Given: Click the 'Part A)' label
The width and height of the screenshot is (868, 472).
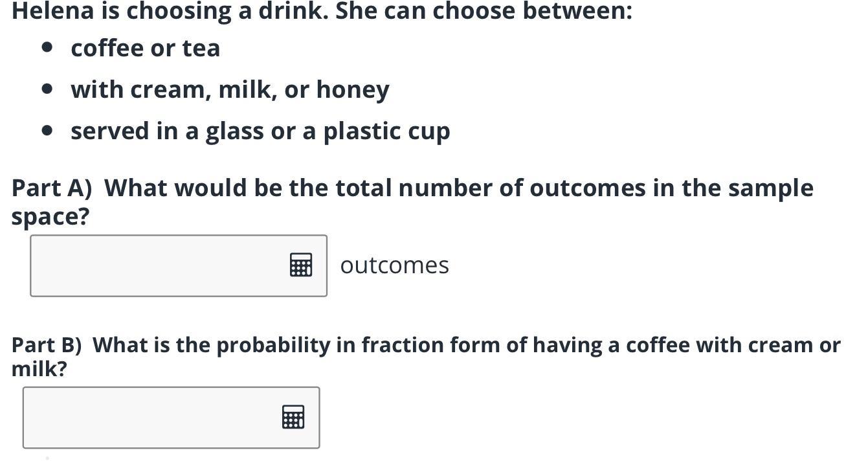Looking at the screenshot, I should (52, 188).
